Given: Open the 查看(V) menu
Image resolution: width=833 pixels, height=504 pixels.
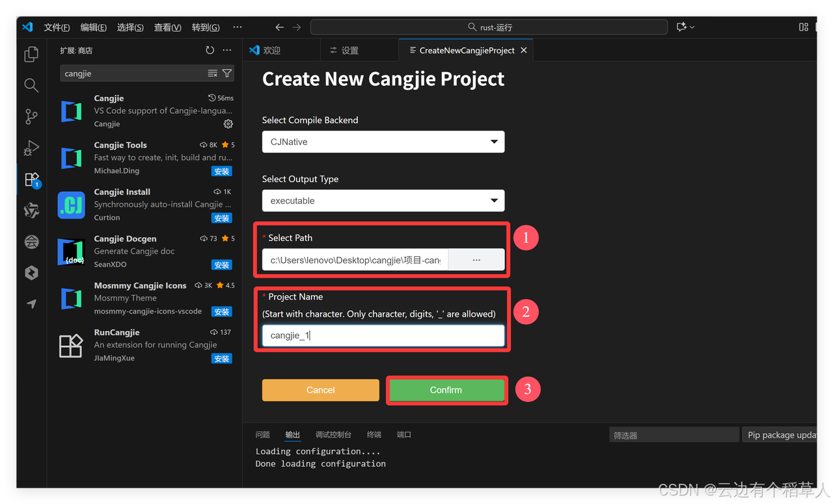Looking at the screenshot, I should coord(167,27).
